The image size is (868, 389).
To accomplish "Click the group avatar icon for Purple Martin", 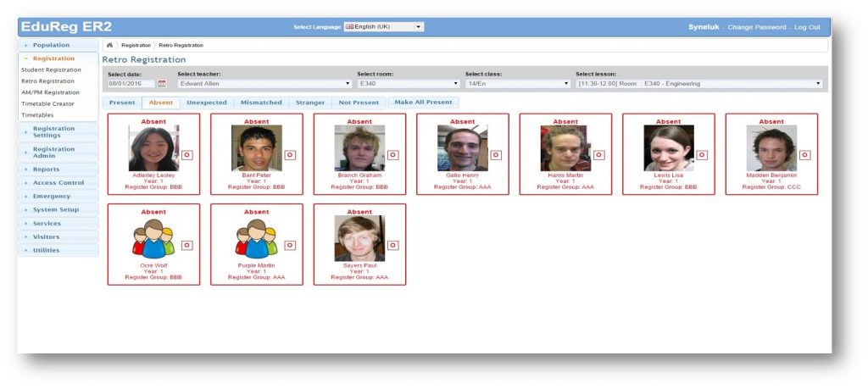I will 256,240.
